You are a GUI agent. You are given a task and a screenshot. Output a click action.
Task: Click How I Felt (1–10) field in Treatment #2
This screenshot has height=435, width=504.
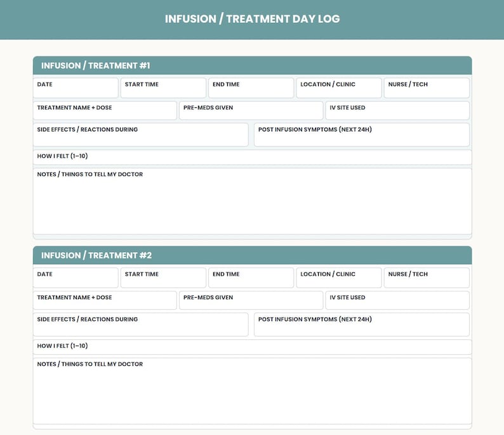[x=253, y=347]
